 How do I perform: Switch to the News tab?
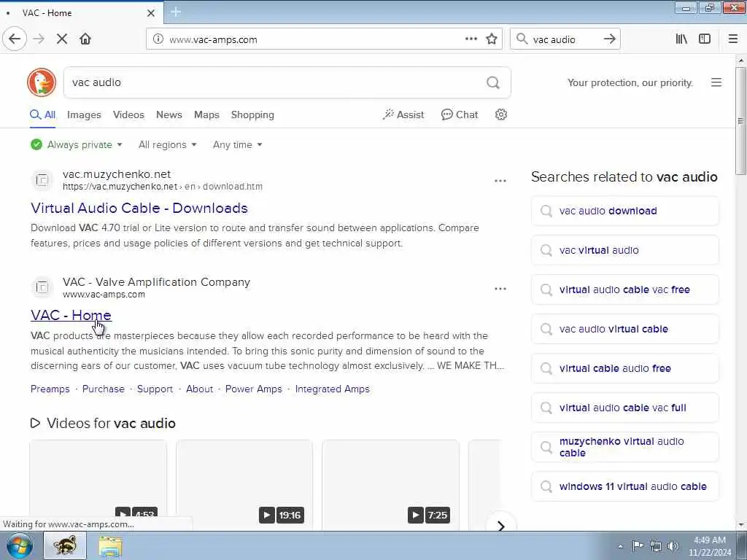pyautogui.click(x=169, y=114)
